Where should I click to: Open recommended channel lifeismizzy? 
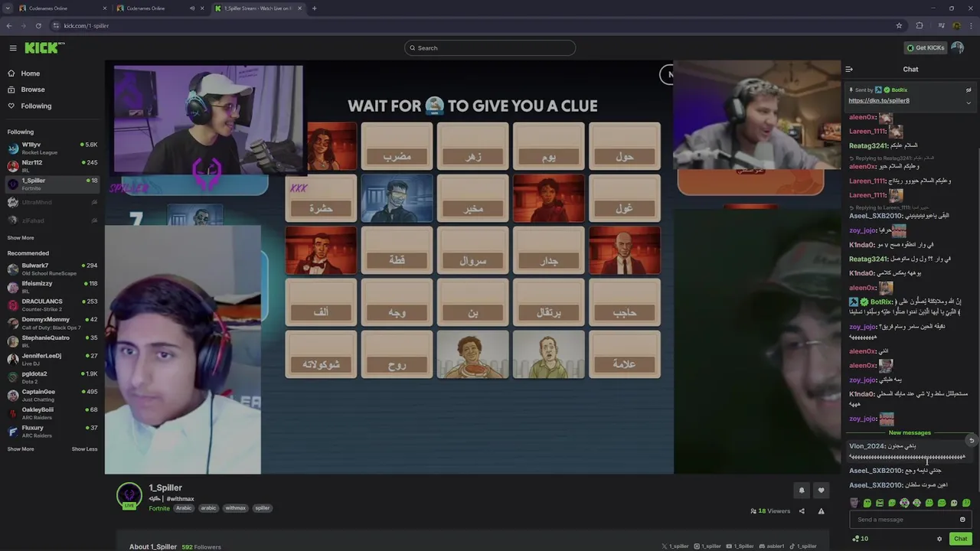(52, 287)
